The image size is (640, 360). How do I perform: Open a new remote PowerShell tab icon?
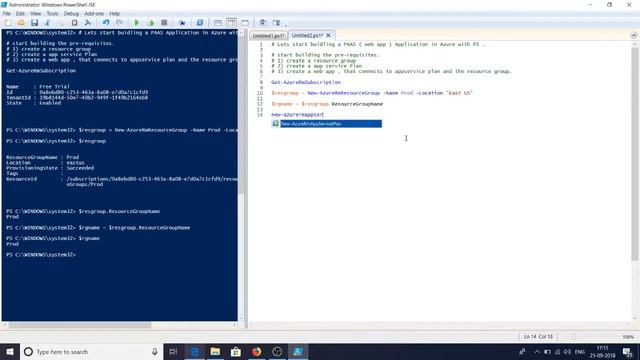(182, 23)
